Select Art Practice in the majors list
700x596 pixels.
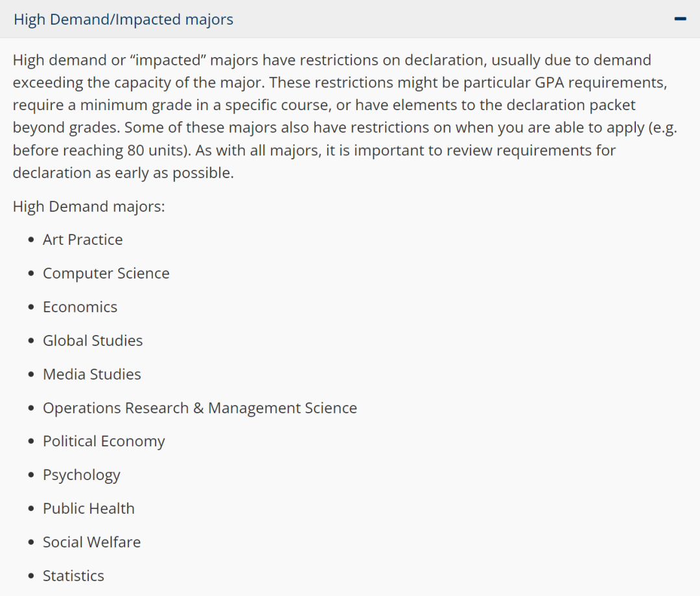coord(82,240)
